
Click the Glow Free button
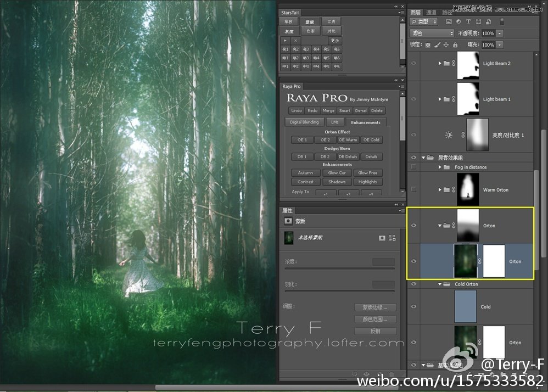coord(368,172)
